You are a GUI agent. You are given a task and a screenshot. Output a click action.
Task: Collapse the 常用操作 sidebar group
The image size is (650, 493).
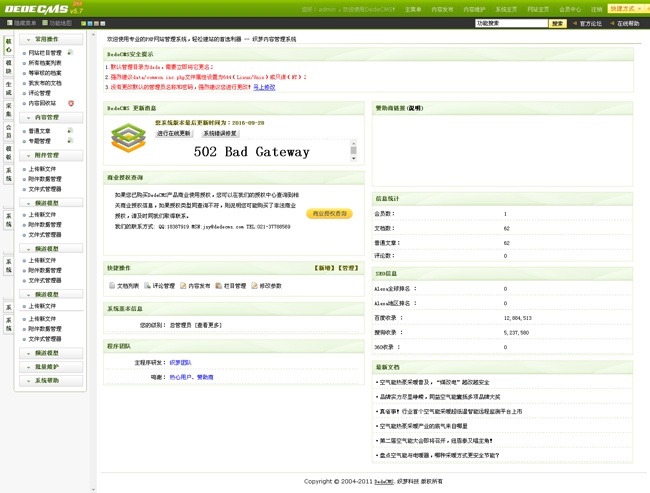click(x=51, y=39)
